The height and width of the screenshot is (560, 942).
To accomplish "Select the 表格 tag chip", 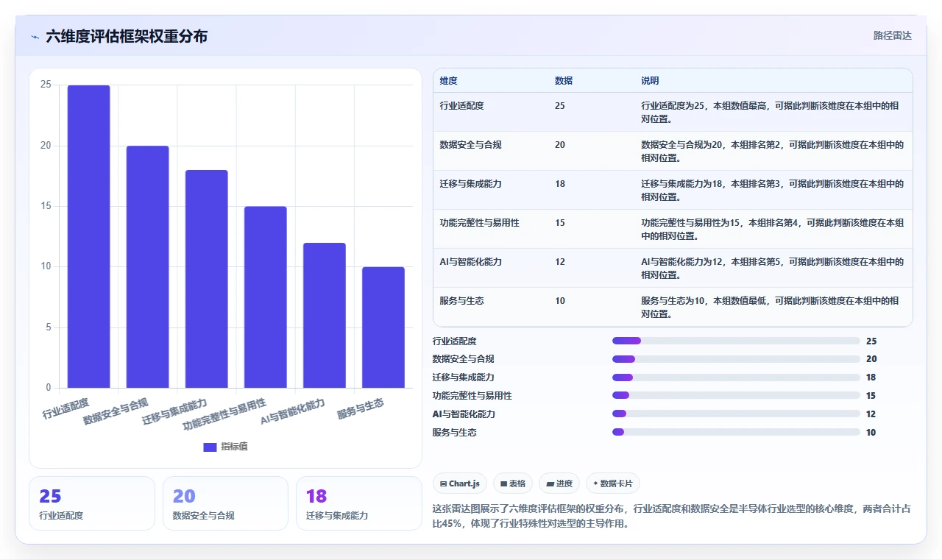I will pos(513,483).
